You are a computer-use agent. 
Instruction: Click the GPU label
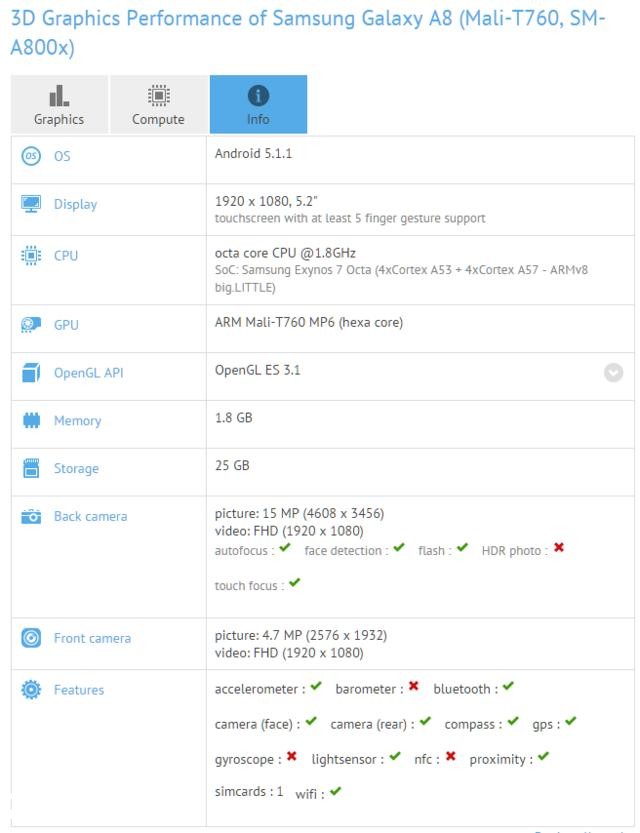tap(66, 325)
